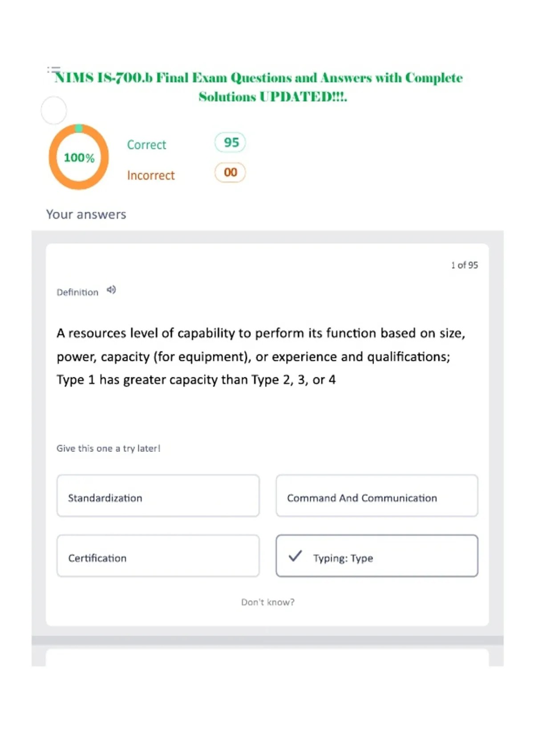Click the empty circle avatar icon
Viewport: 534px width, 756px height.
pyautogui.click(x=54, y=110)
